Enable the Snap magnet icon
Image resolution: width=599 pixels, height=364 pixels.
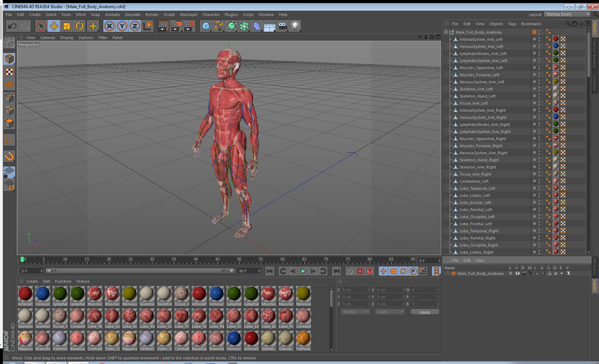click(9, 156)
